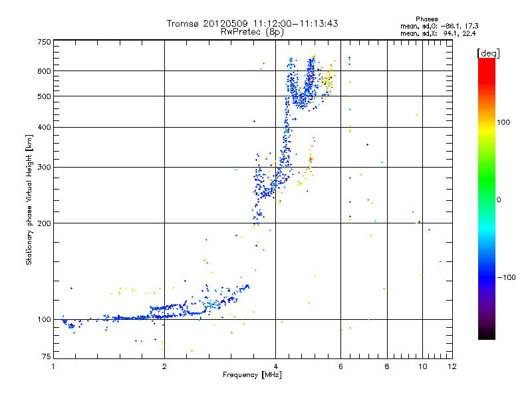Click the y-axis '200' tick label
The height and width of the screenshot is (399, 532).
tap(44, 223)
